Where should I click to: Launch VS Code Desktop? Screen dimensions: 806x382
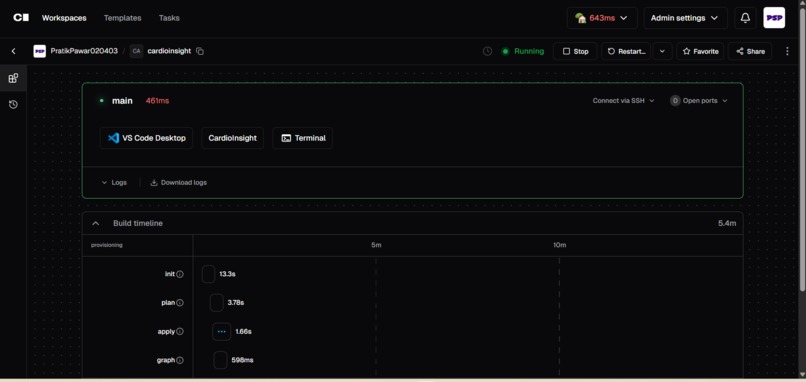point(146,138)
